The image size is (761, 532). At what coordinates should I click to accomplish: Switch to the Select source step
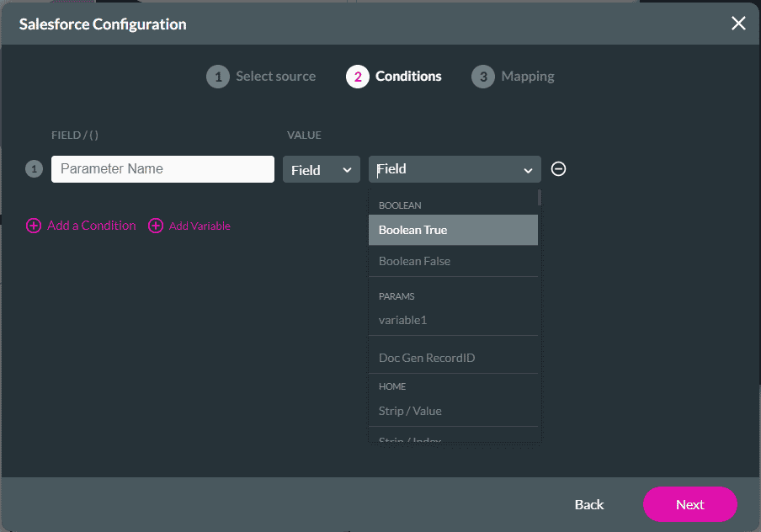coord(275,76)
